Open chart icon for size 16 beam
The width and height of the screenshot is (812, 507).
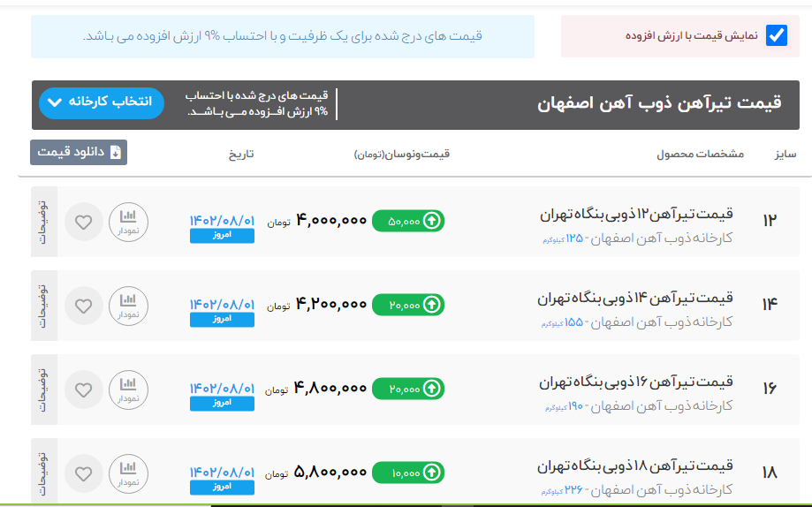tap(128, 390)
